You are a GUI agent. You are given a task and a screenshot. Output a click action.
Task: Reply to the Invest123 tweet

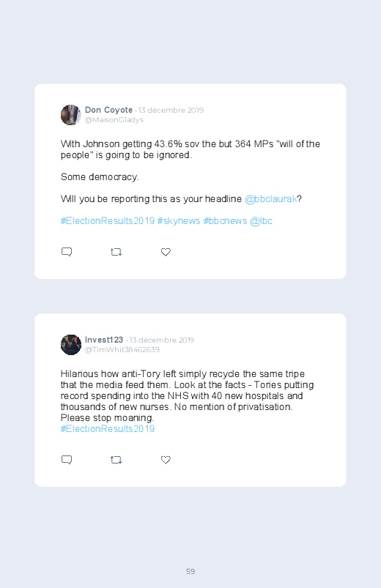pos(67,460)
